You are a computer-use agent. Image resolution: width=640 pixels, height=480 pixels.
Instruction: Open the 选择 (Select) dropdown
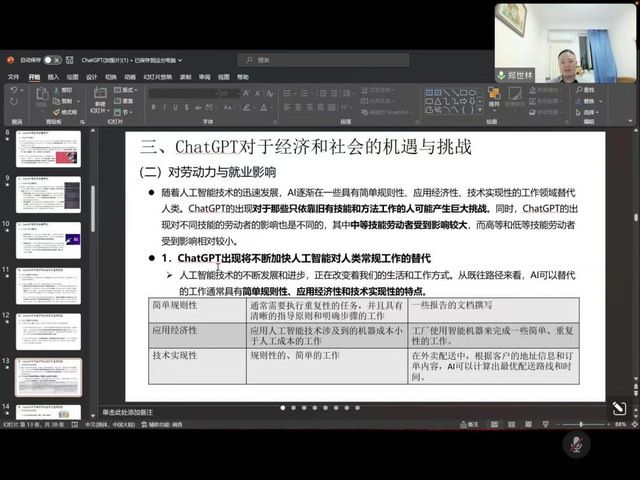click(x=587, y=112)
